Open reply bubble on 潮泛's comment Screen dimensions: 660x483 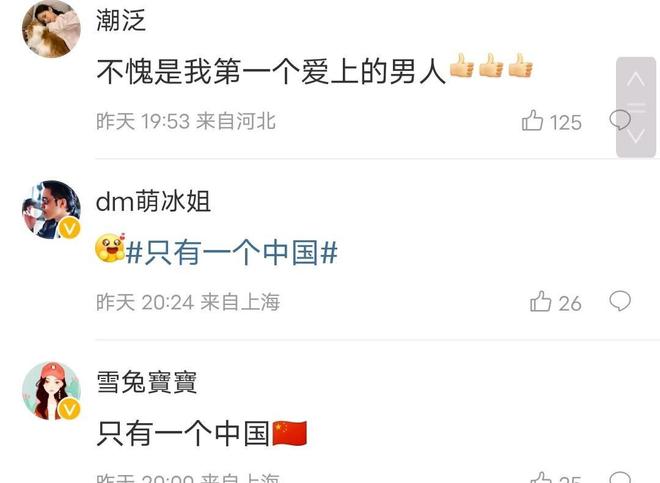coord(620,120)
